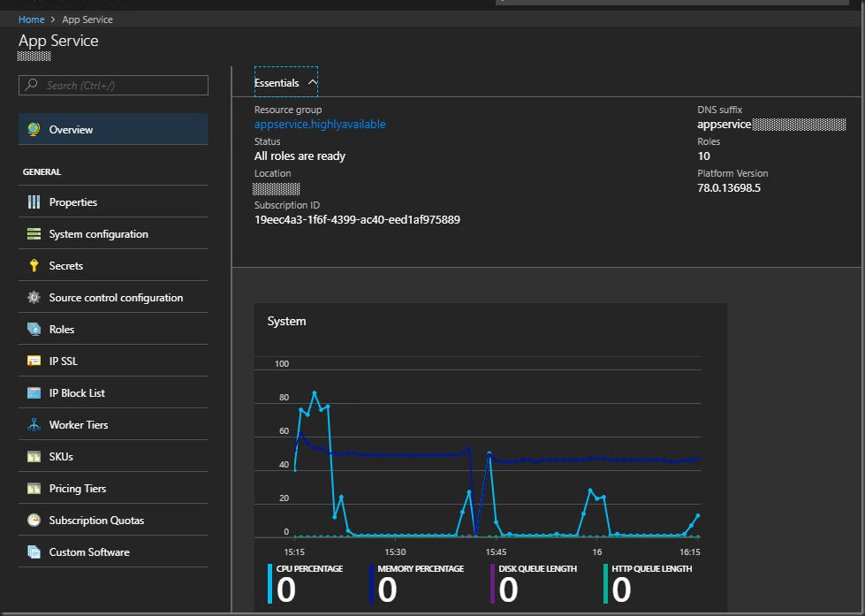Screen dimensions: 865x616
Task: Open the appservice.highlyavailable resource group link
Action: [320, 125]
